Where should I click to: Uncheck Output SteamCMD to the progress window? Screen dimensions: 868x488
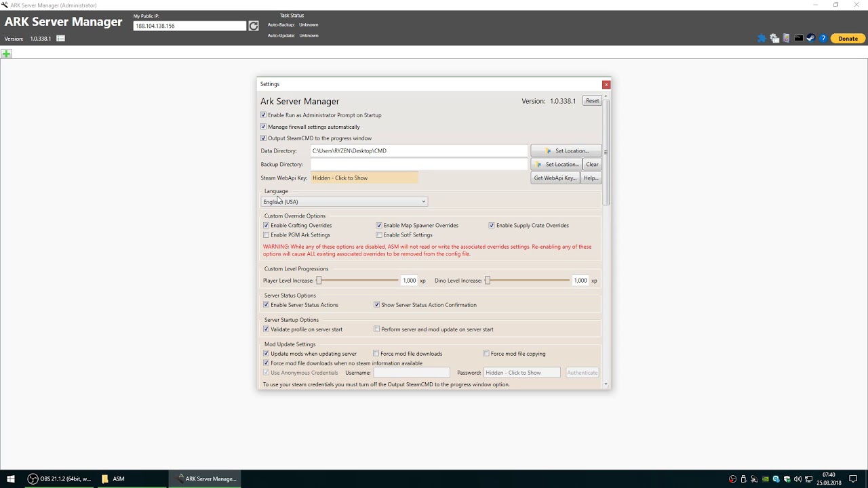[264, 138]
